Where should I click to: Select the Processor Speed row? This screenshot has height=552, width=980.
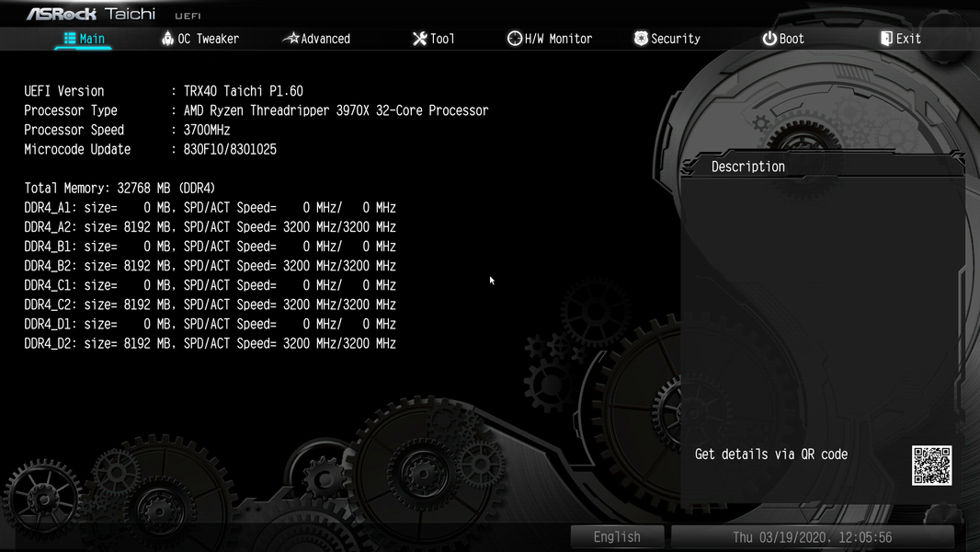click(x=127, y=130)
